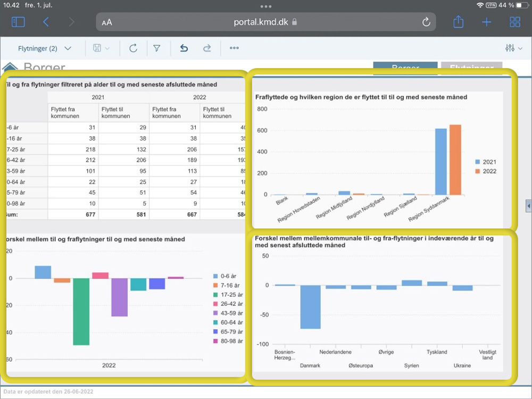Tap the Safari share icon
532x399 pixels.
coord(458,22)
